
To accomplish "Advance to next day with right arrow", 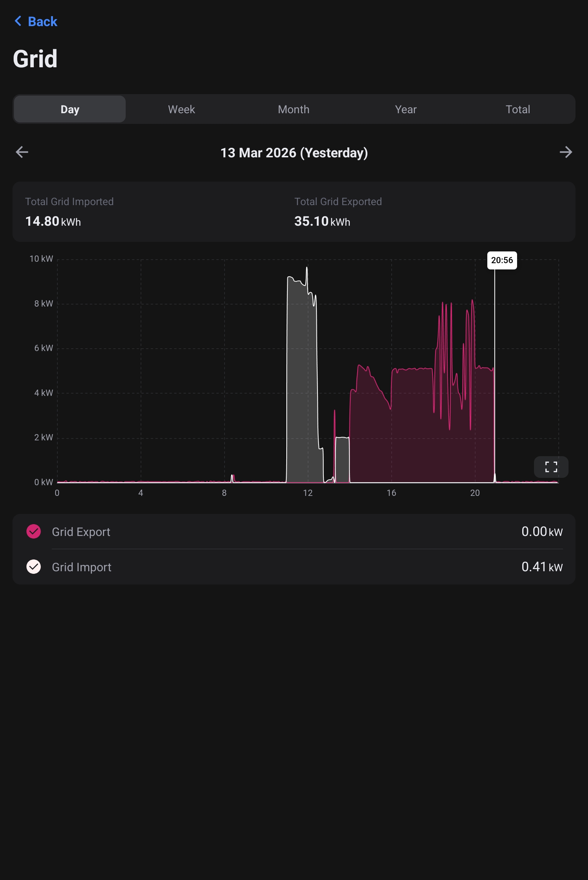I will coord(566,152).
